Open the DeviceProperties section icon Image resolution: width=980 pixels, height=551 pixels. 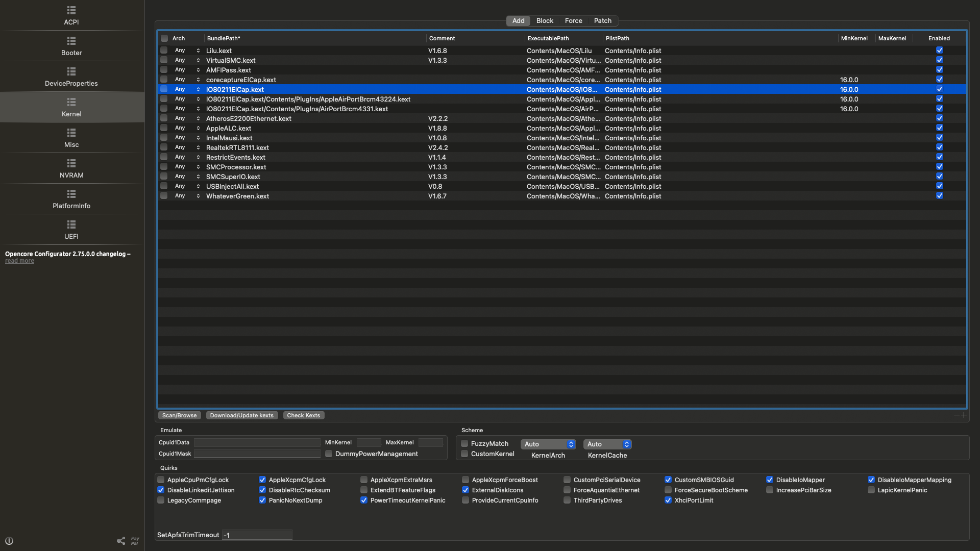71,71
